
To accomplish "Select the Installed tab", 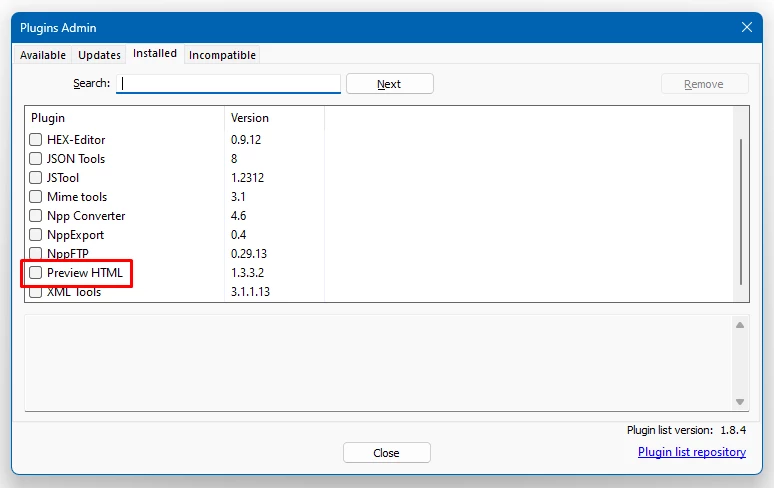I will point(155,53).
